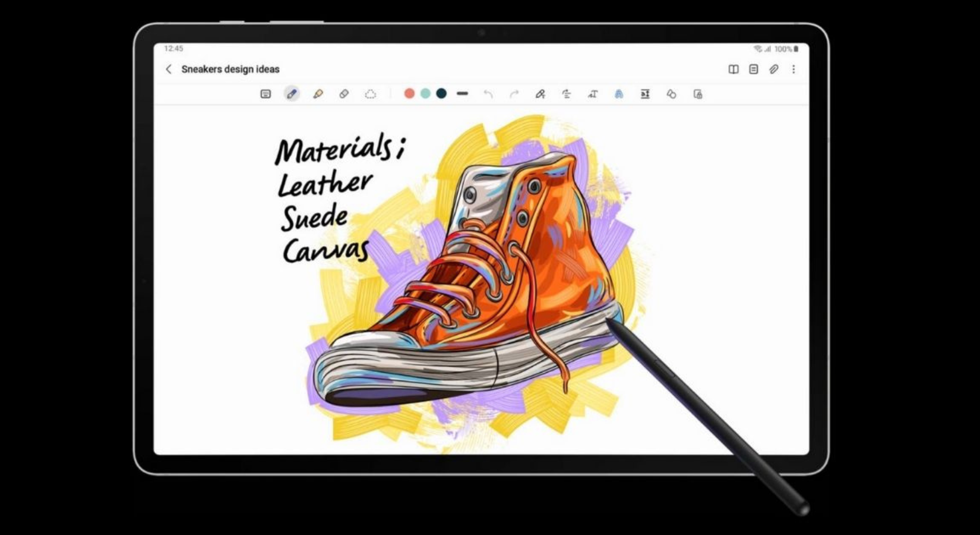The height and width of the screenshot is (535, 980).
Task: Open the page list view panel
Action: (753, 69)
